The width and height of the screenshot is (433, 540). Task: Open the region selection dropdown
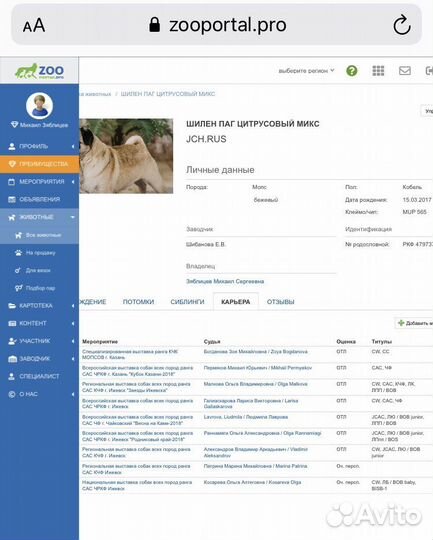tap(306, 71)
